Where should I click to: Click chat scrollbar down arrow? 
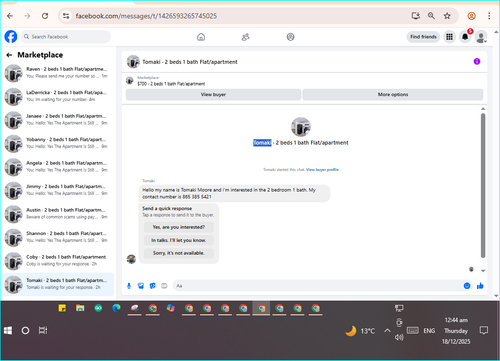483,271
